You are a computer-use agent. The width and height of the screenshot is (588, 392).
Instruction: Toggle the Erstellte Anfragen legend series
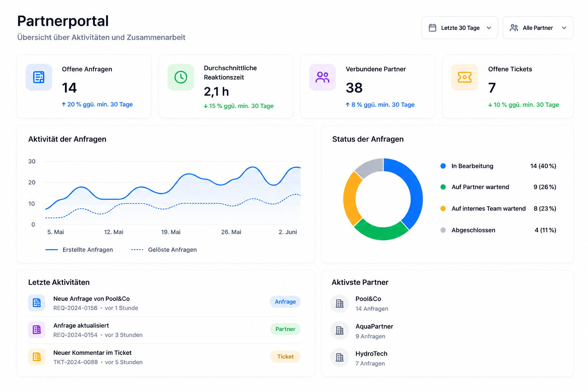(79, 250)
